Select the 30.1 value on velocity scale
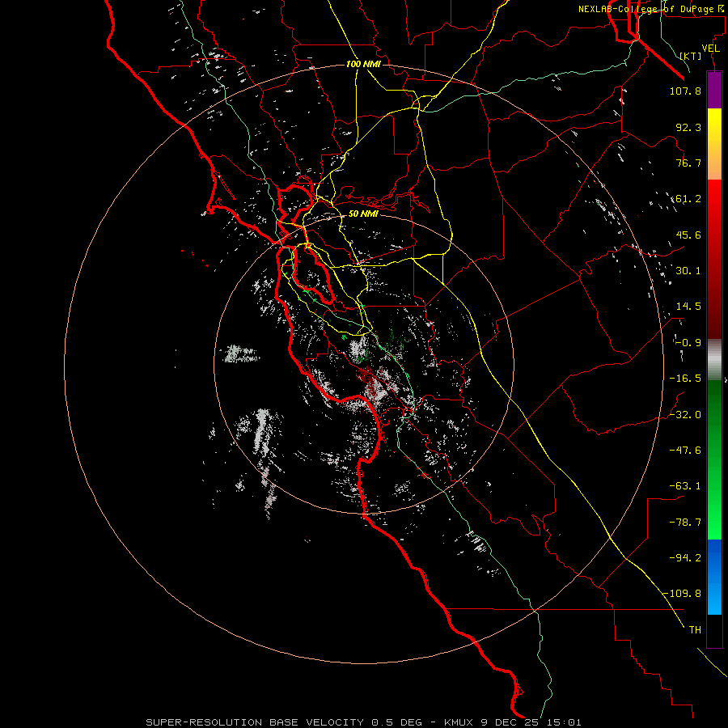Screen dimensions: 728x728 coord(688,271)
